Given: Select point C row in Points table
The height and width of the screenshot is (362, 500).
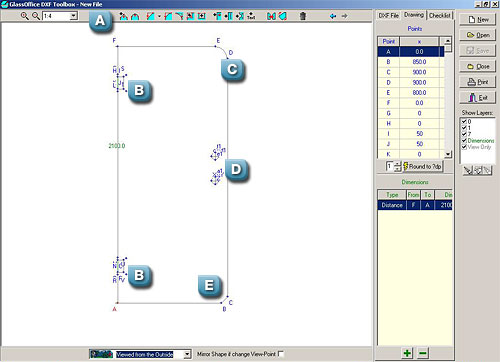Looking at the screenshot, I should [x=411, y=72].
